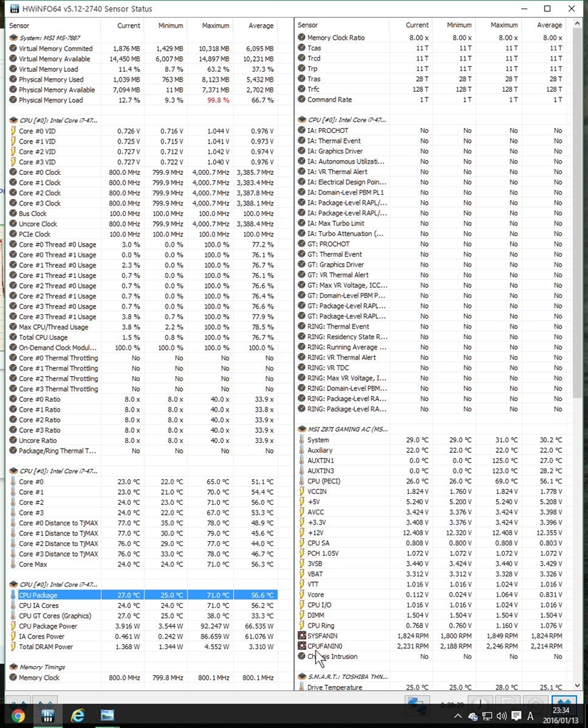Click the icon beside Bus Clock

click(14, 213)
